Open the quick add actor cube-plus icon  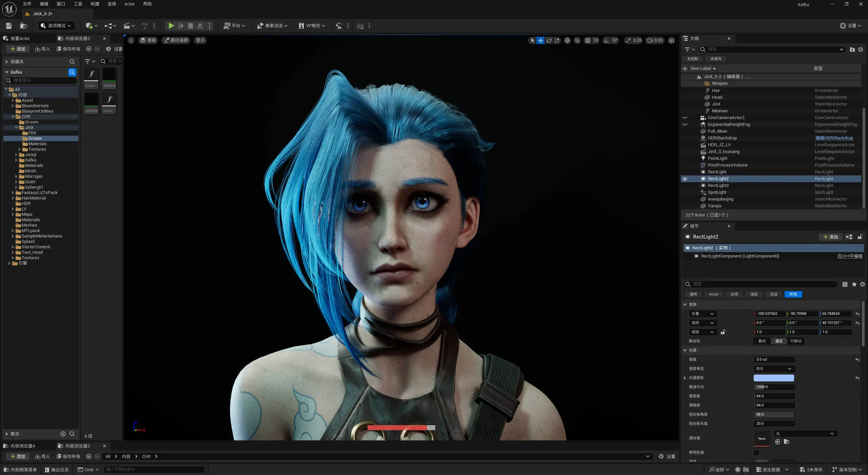point(92,26)
